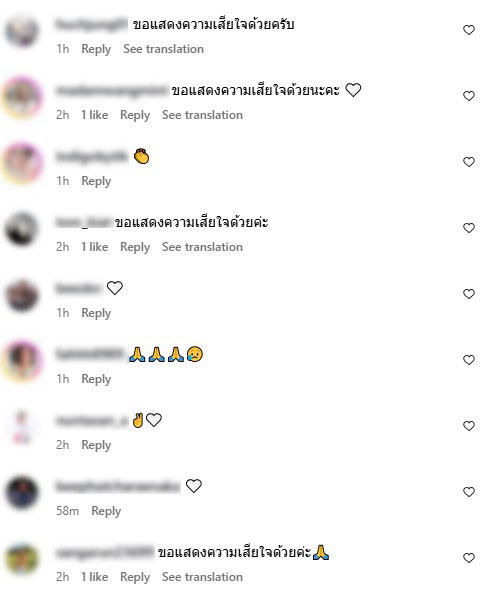Like the clapping hands emoji comment
This screenshot has height=594, width=489.
469,162
